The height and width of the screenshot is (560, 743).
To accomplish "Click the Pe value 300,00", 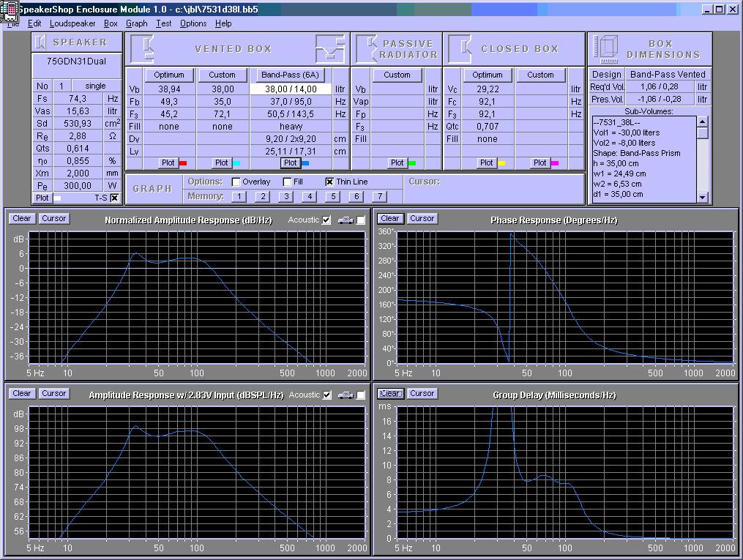I will pos(78,186).
